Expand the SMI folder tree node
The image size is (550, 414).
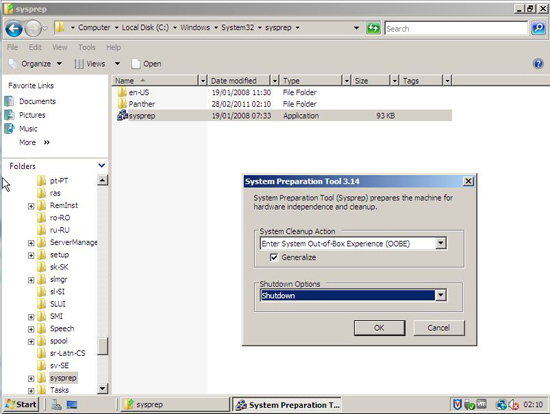[x=31, y=317]
